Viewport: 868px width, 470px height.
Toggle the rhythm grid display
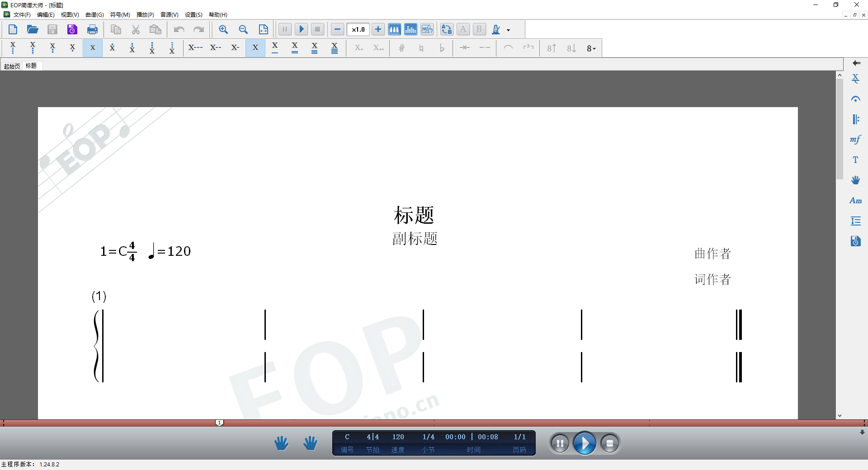coord(410,29)
